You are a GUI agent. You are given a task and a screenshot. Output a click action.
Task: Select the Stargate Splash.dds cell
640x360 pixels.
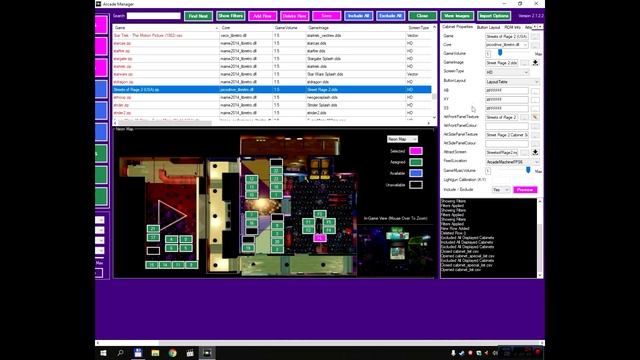pyautogui.click(x=356, y=59)
